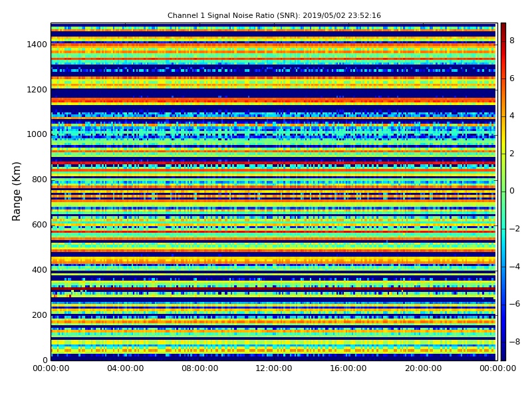Click the x-axis tick label 08:00:00
This screenshot has width=532, height=399.
point(200,368)
